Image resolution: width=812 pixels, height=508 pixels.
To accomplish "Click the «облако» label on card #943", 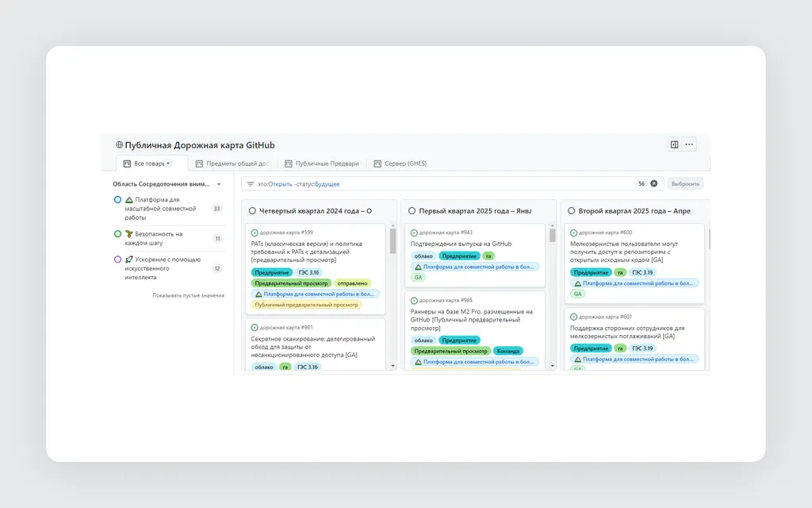I will pos(423,256).
